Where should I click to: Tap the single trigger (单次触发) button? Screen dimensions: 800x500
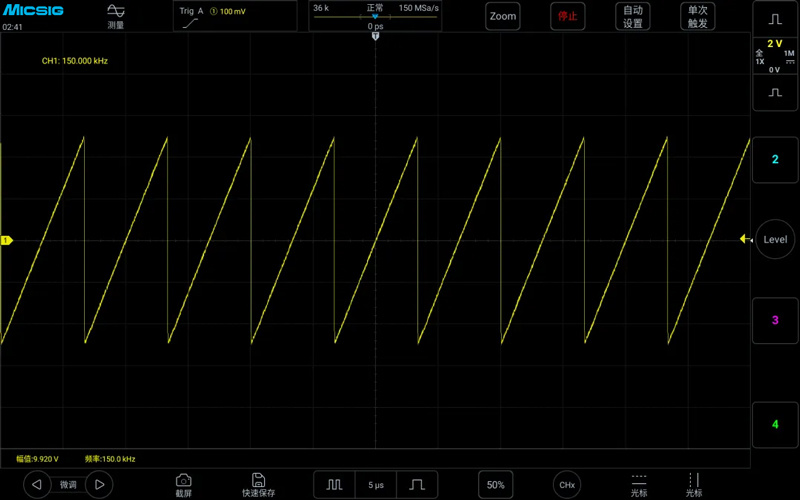pos(697,16)
